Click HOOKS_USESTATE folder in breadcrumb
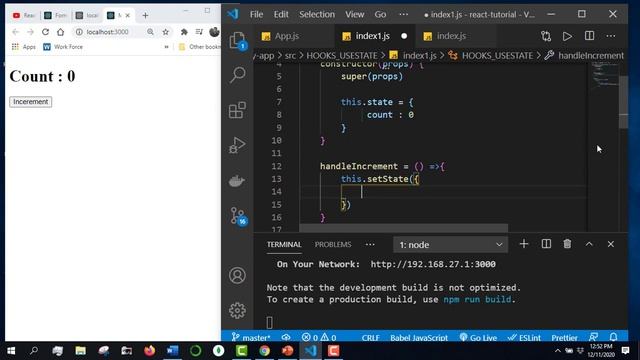The height and width of the screenshot is (360, 640). coord(342,56)
